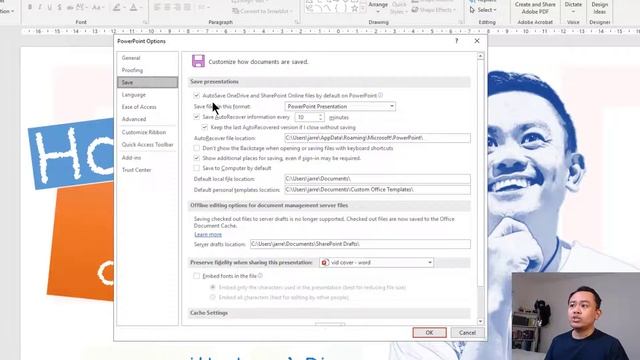
Task: Open the Dictate dropdown in Voice group
Action: pyautogui.click(x=573, y=8)
